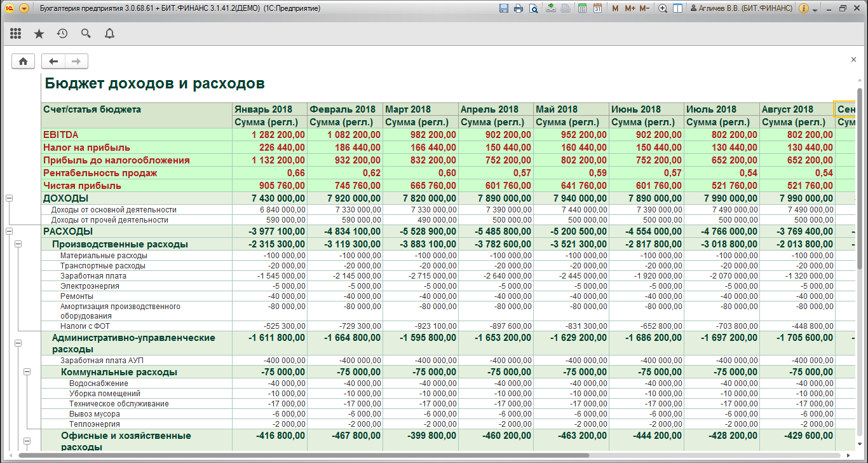Collapse the Административно-управленческие расходы group
This screenshot has height=463, width=868.
click(18, 343)
